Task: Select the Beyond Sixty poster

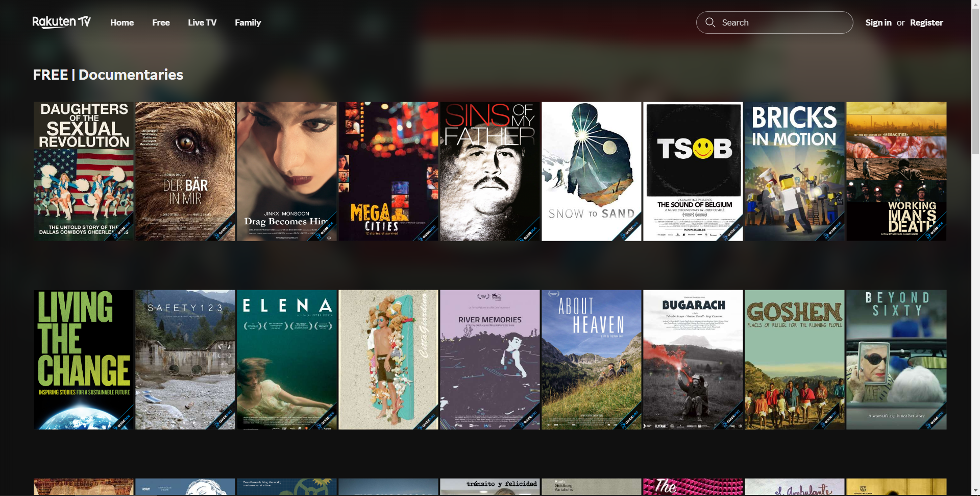Action: click(896, 360)
